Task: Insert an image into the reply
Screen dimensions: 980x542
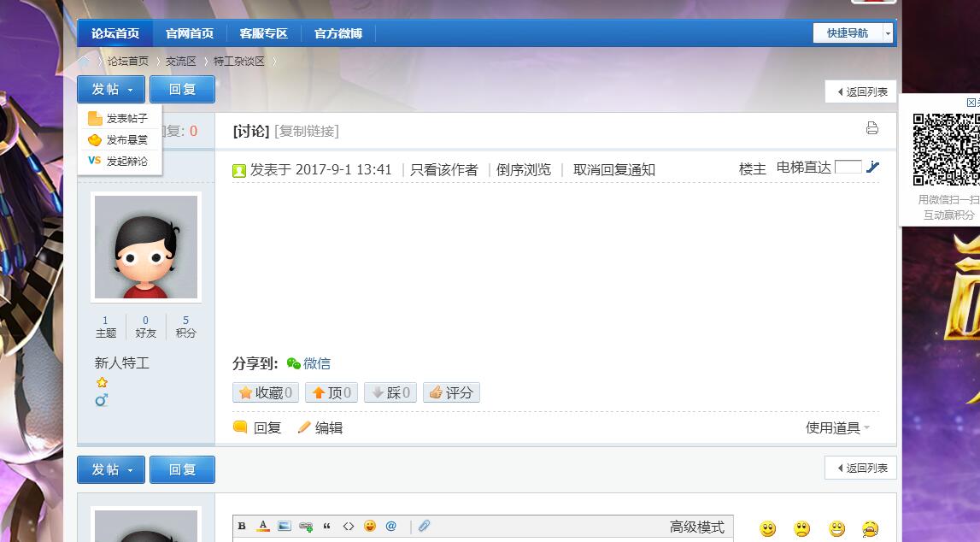Action: click(x=285, y=526)
